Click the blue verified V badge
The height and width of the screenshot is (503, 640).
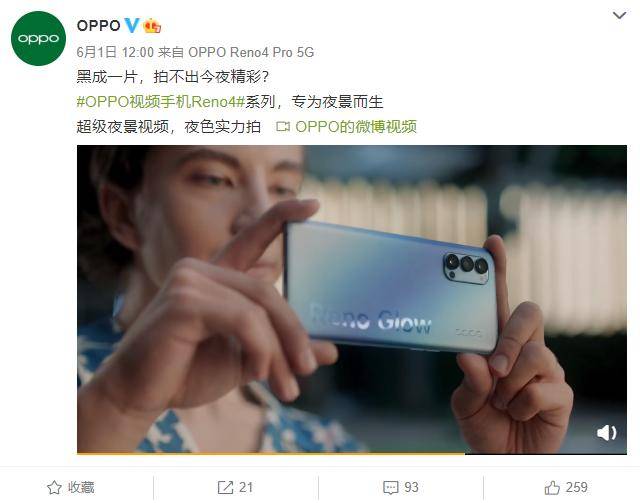pos(131,26)
